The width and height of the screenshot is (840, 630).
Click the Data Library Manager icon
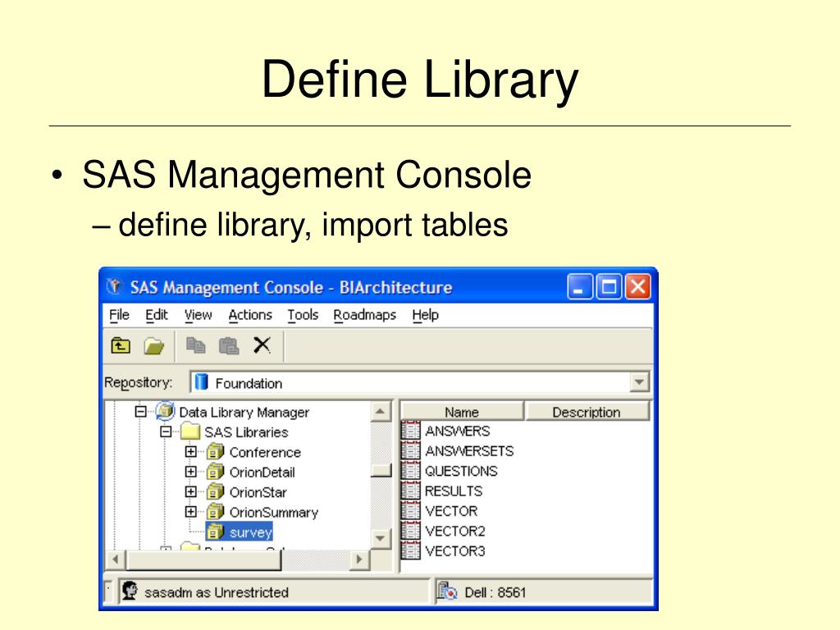click(x=166, y=411)
